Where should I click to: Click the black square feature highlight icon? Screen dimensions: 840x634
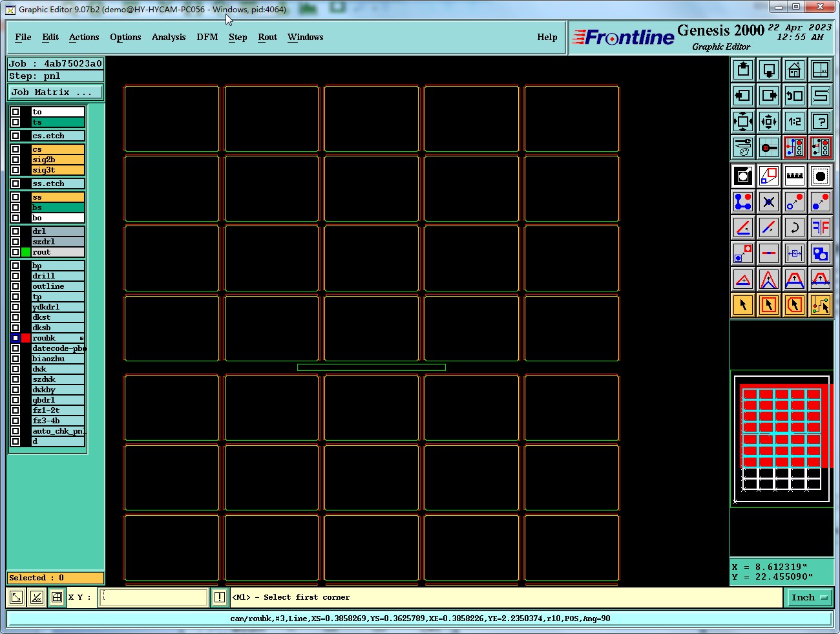tap(743, 176)
